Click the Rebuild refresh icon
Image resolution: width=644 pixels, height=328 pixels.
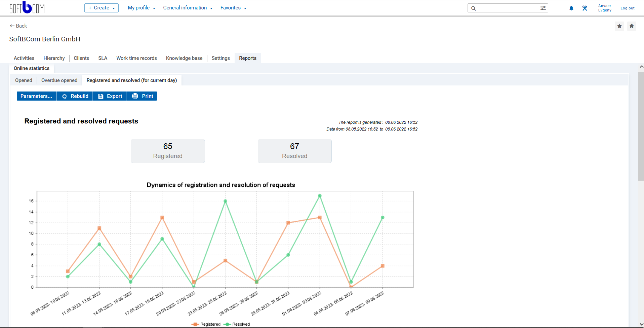click(x=64, y=96)
